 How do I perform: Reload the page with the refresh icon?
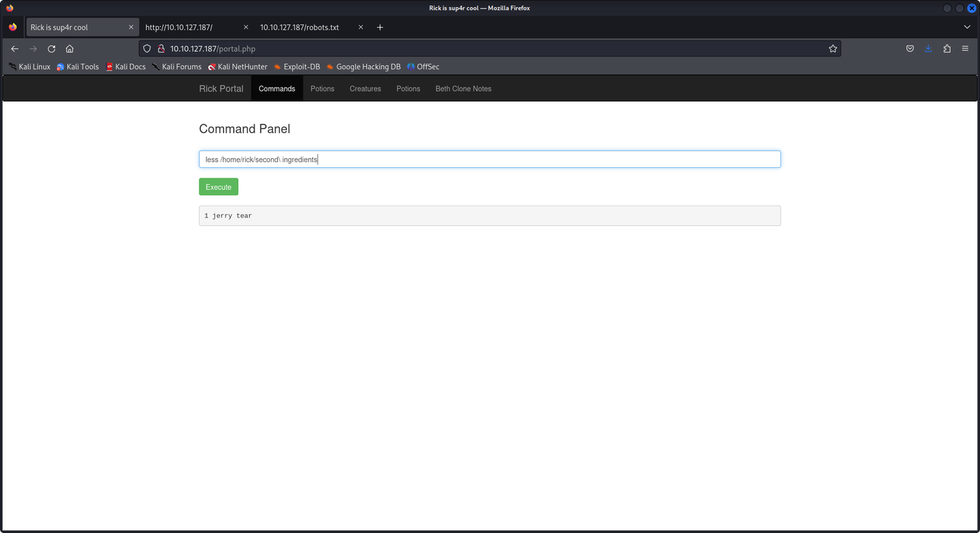tap(51, 49)
